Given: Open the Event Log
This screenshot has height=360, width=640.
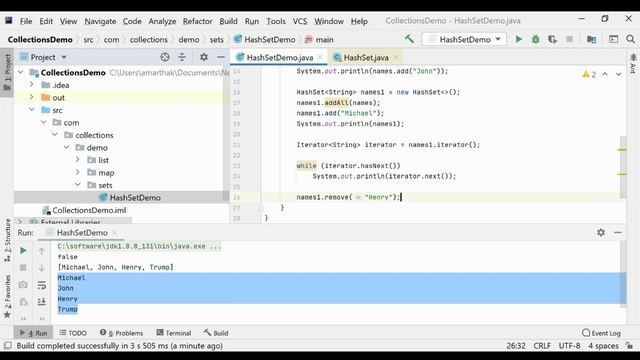Looking at the screenshot, I should (601, 333).
